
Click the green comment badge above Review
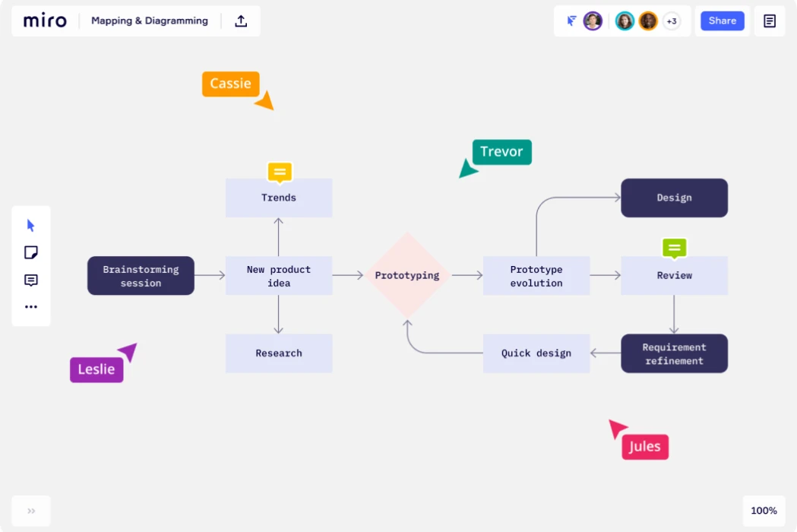tap(674, 248)
